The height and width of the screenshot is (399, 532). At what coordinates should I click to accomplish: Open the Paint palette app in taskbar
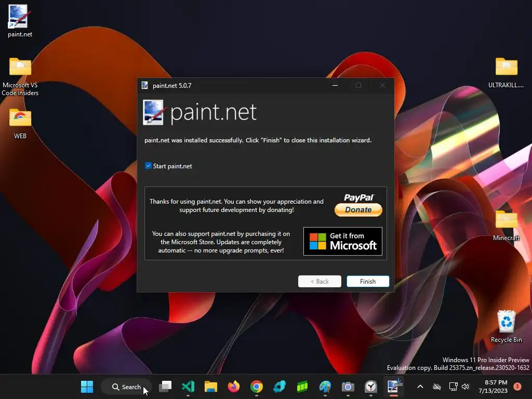325,387
